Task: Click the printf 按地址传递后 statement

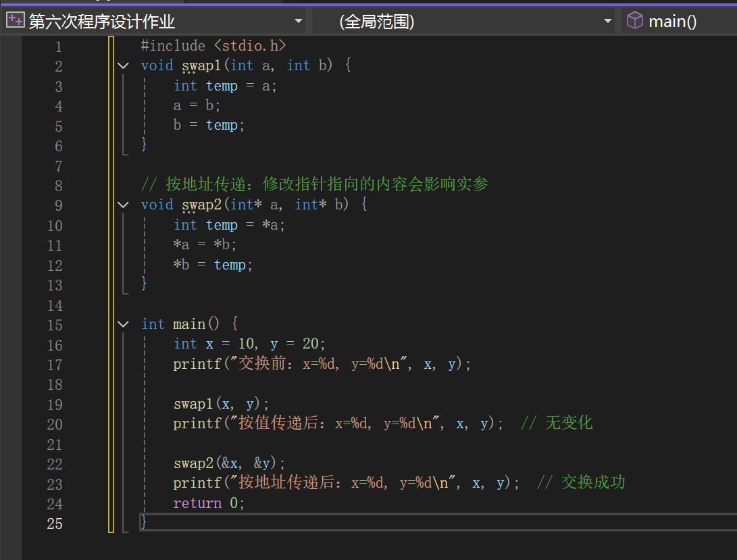Action: [346, 483]
